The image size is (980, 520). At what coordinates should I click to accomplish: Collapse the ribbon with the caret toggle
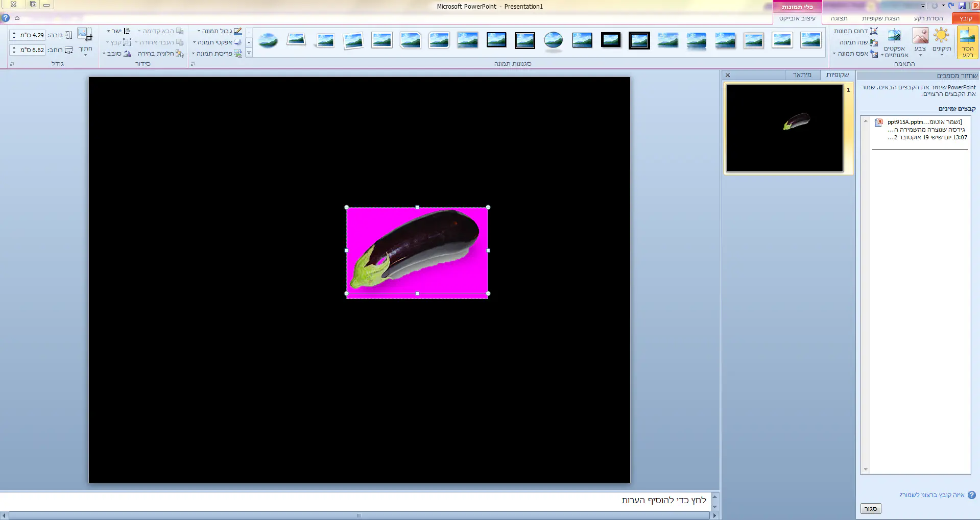tap(17, 18)
